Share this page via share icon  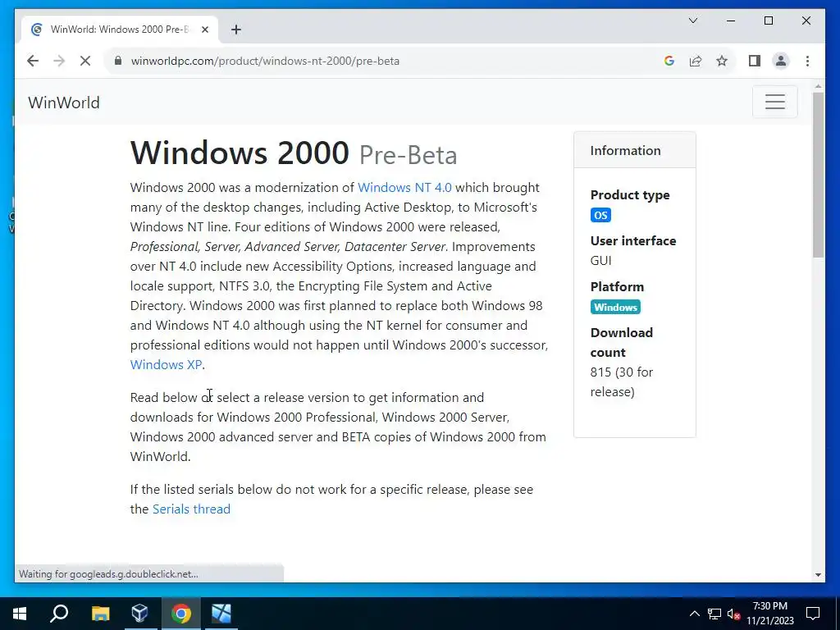[696, 61]
